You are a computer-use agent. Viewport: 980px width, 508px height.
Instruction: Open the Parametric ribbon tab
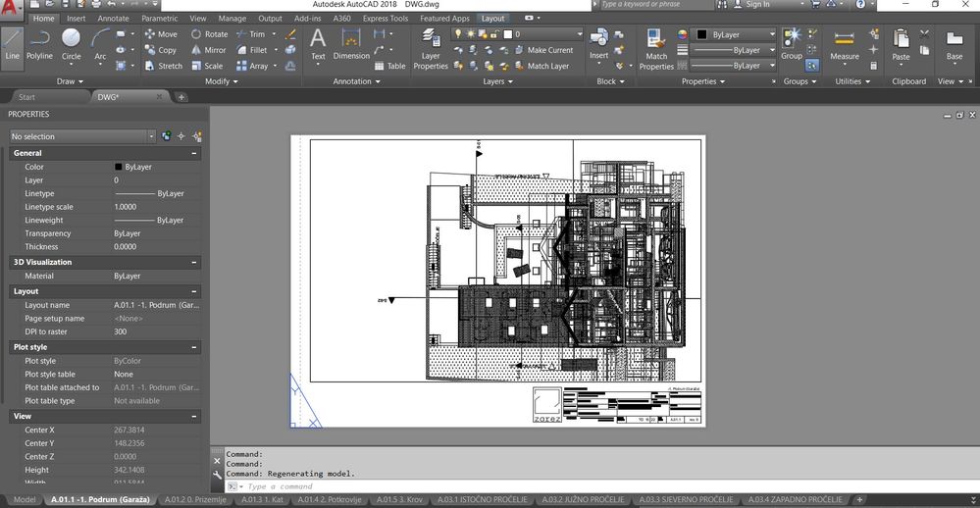tap(159, 19)
